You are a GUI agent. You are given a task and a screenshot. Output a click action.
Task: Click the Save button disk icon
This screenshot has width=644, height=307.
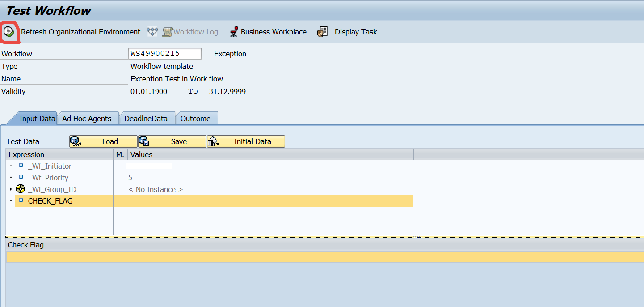click(x=144, y=141)
